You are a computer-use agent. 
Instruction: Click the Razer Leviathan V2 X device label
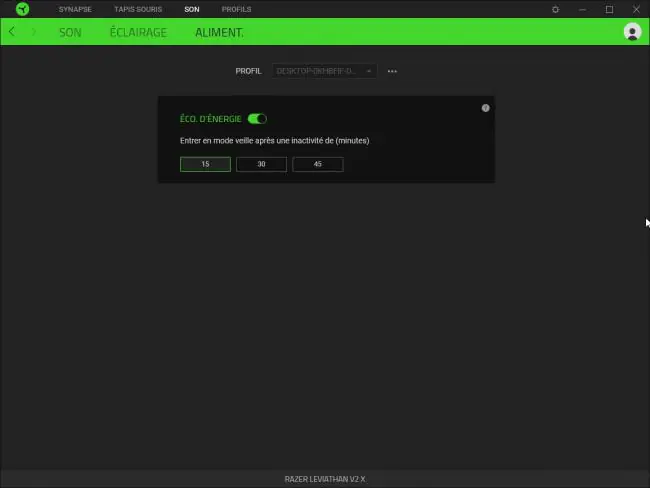tap(325, 479)
